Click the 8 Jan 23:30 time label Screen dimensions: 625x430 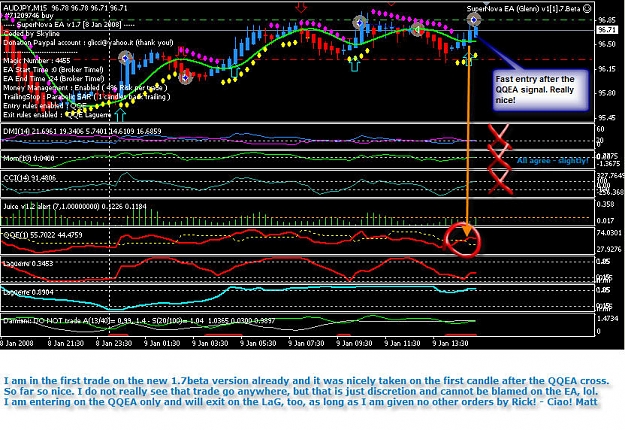tap(114, 343)
